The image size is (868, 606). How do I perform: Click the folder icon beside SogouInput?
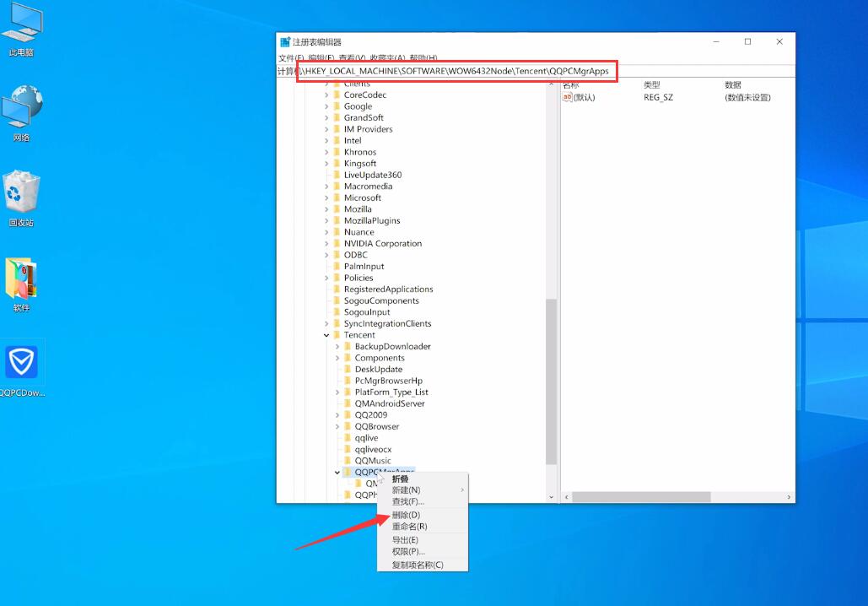tap(337, 312)
